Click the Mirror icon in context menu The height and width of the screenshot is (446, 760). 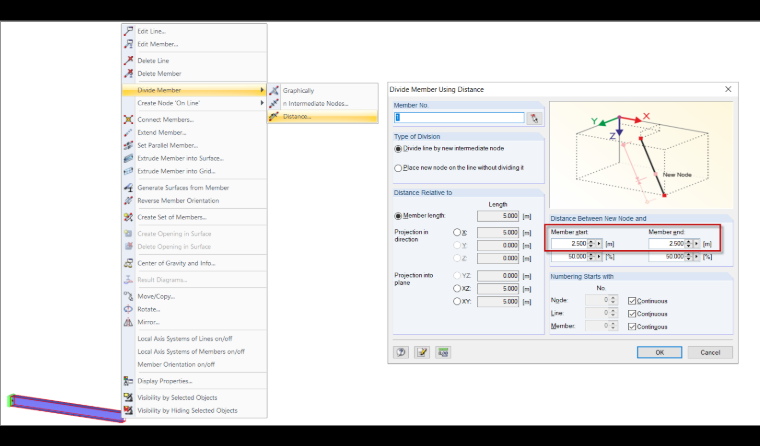pos(128,322)
